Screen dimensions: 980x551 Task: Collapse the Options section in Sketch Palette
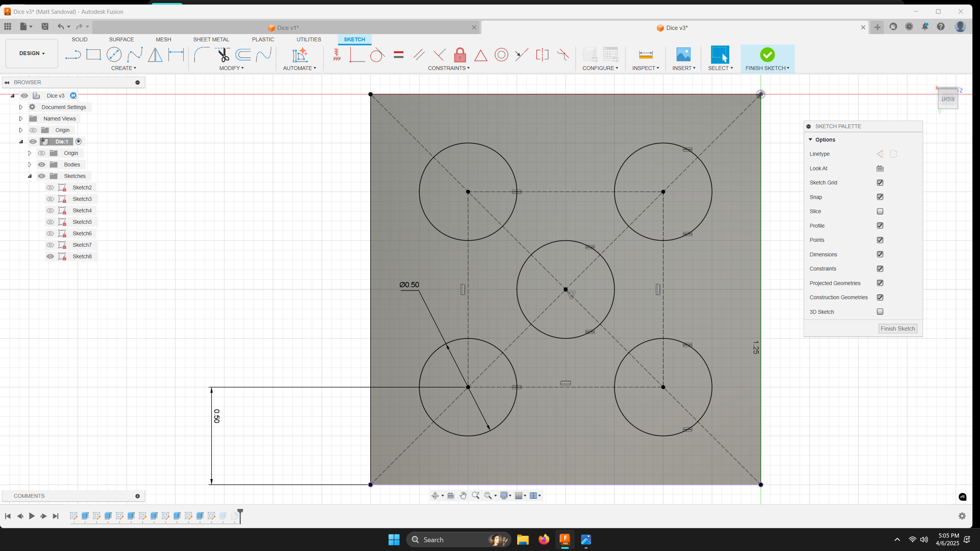pos(810,140)
